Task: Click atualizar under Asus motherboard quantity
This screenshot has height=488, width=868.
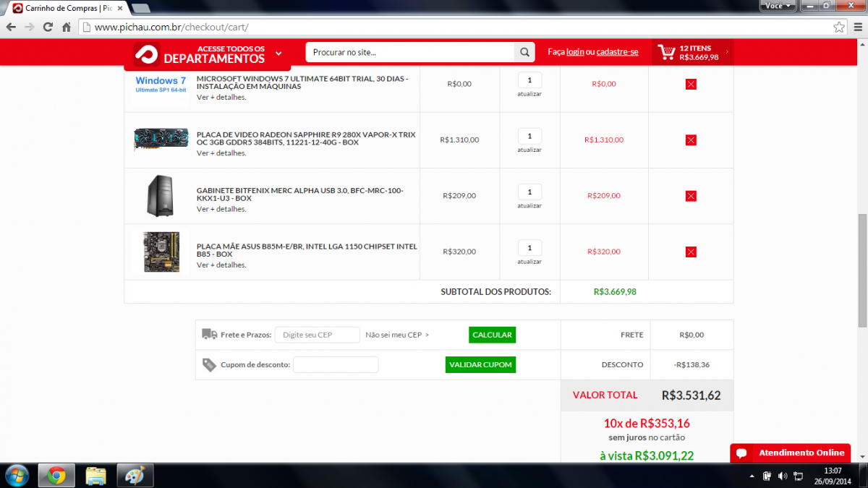Action: 529,262
